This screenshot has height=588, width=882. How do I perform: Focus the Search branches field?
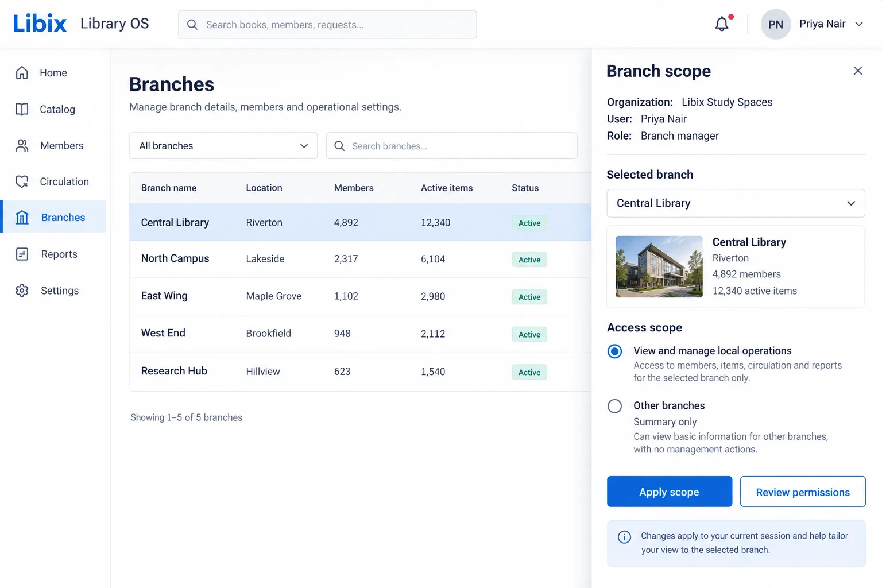[451, 146]
